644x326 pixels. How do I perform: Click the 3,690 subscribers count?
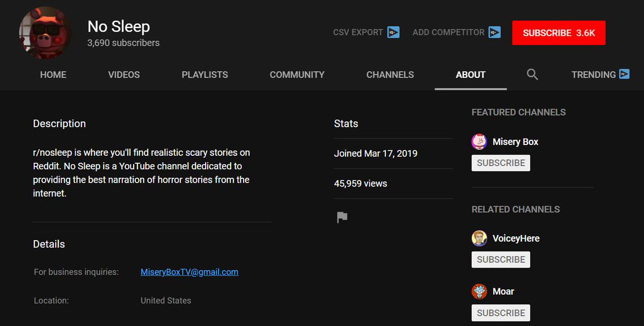pos(123,43)
